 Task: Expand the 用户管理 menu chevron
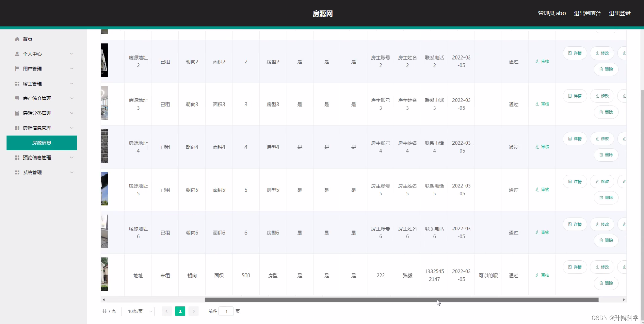tap(72, 69)
